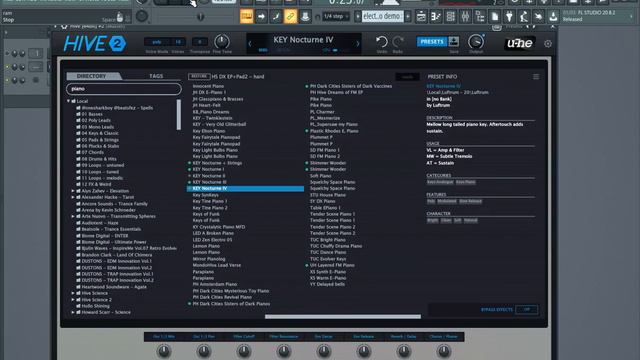Click the directory tree vertical scrollbar
This screenshot has height=360, width=640.
[178, 115]
